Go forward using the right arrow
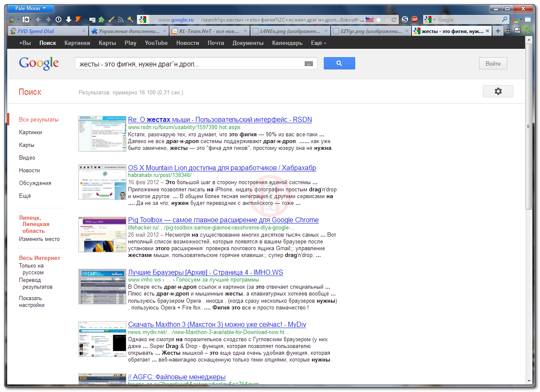540x392 pixels. [48, 19]
